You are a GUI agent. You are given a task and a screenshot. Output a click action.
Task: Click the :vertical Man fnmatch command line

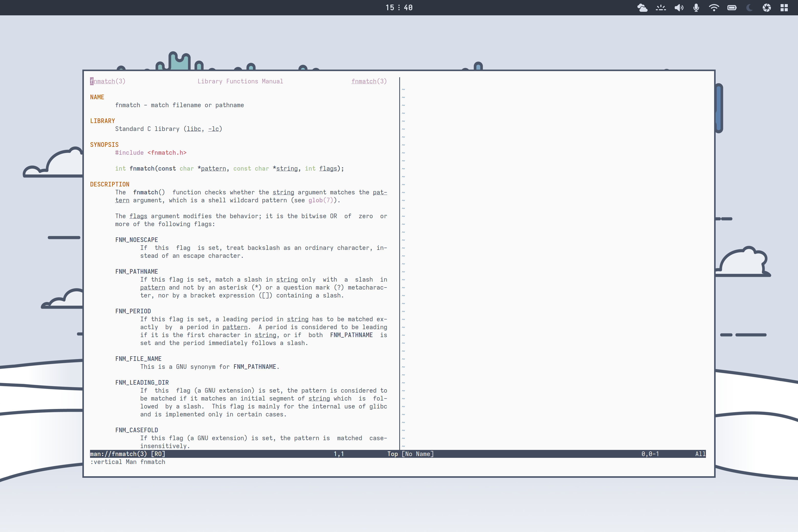pos(128,462)
